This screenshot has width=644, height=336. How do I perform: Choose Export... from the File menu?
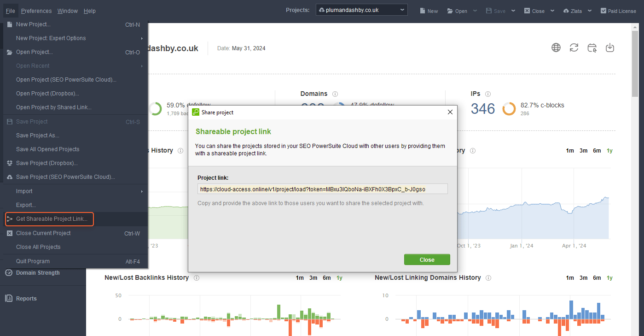75,205
